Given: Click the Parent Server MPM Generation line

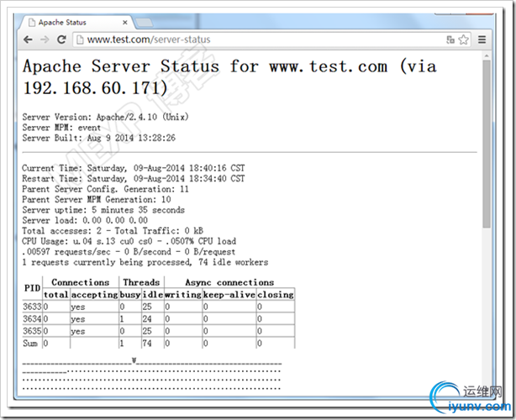Looking at the screenshot, I should point(97,200).
